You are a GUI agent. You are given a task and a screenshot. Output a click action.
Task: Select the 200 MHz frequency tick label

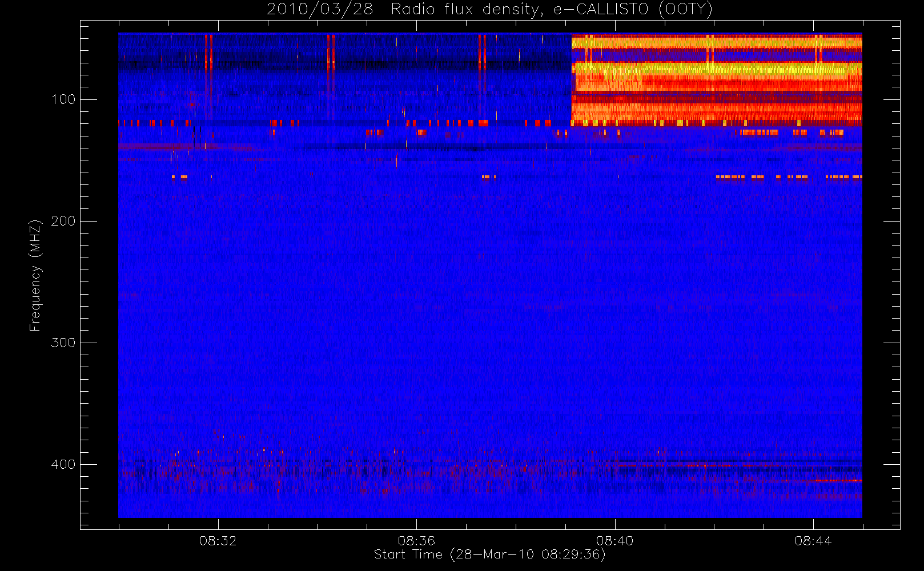[63, 221]
